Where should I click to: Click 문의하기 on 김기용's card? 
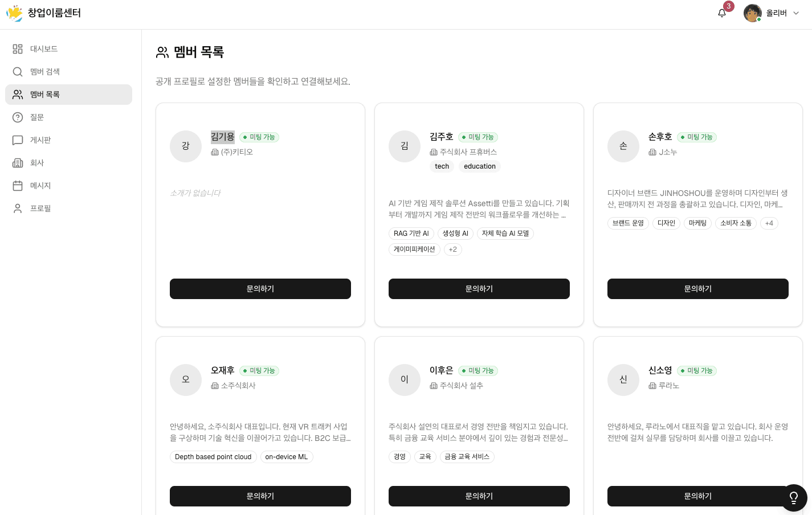point(260,289)
